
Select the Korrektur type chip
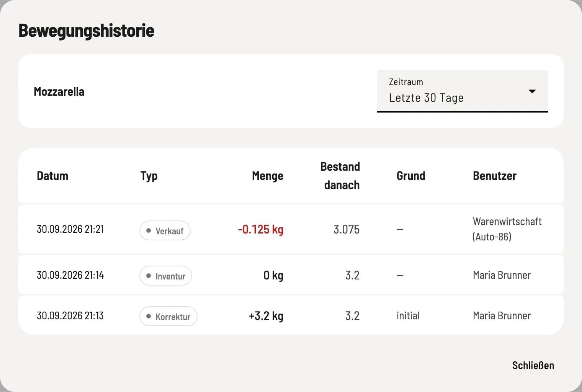coord(168,316)
